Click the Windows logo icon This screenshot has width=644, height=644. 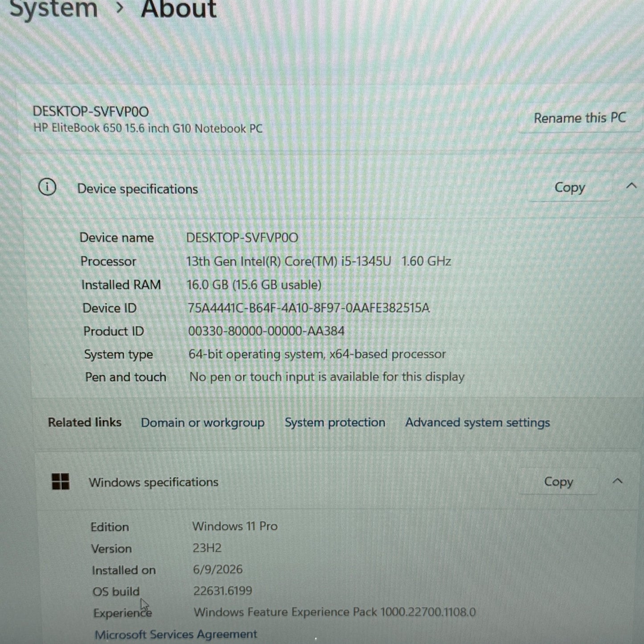click(x=61, y=482)
